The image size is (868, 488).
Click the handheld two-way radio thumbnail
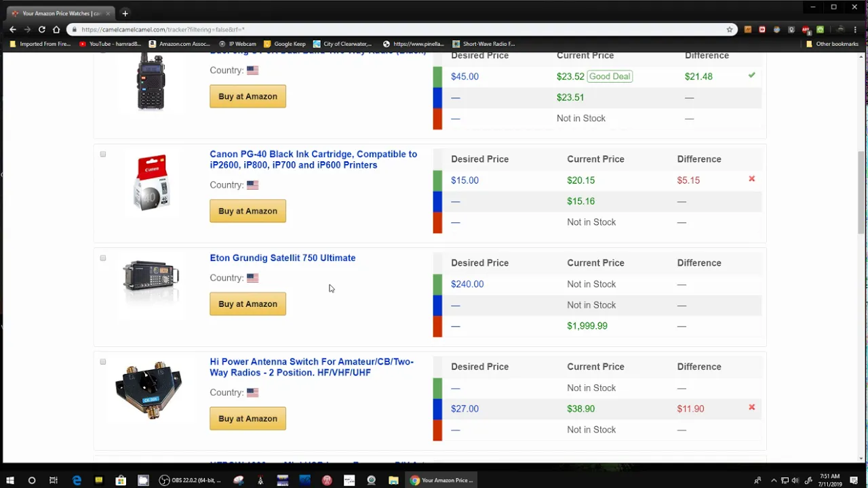pyautogui.click(x=151, y=81)
